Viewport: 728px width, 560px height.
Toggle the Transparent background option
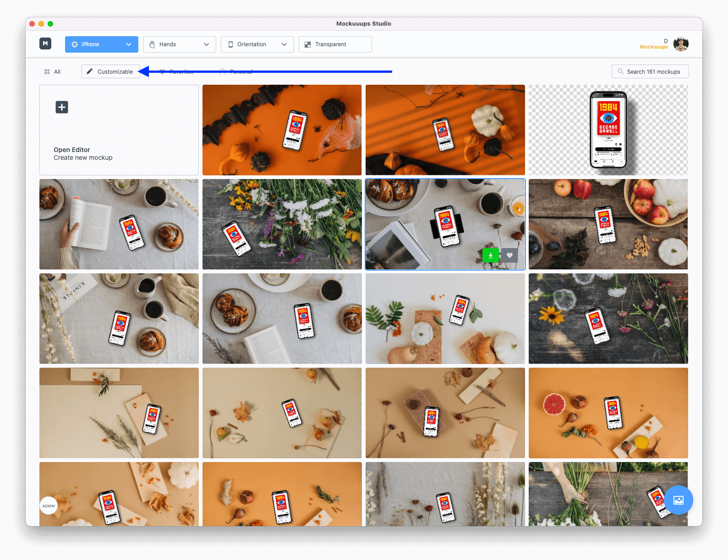click(335, 44)
